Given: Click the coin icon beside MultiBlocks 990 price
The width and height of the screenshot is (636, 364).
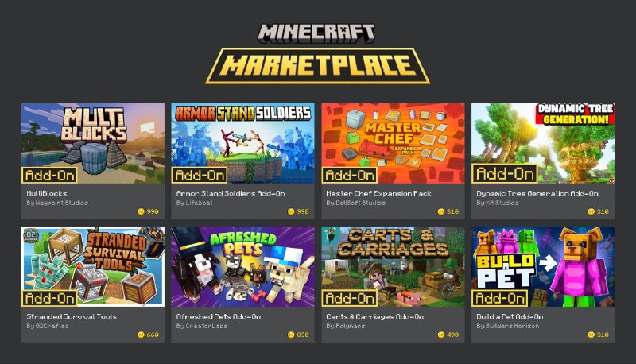Looking at the screenshot, I should tap(142, 211).
